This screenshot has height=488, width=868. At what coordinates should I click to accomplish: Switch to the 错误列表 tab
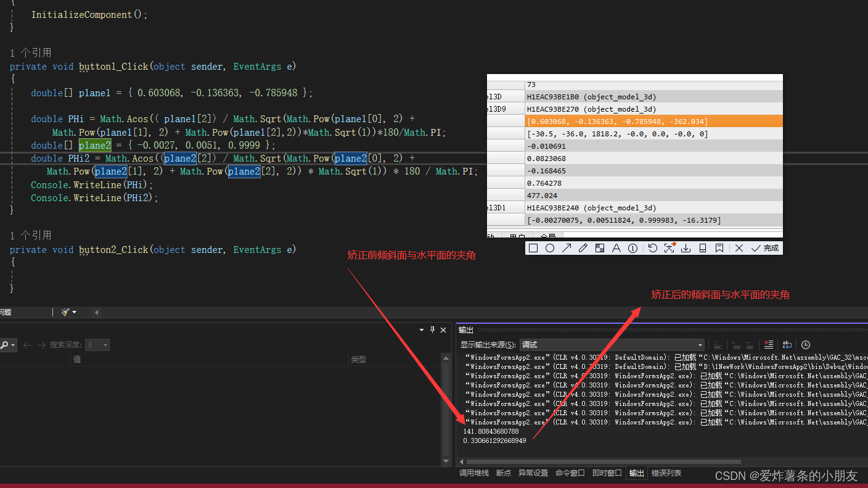coord(666,473)
